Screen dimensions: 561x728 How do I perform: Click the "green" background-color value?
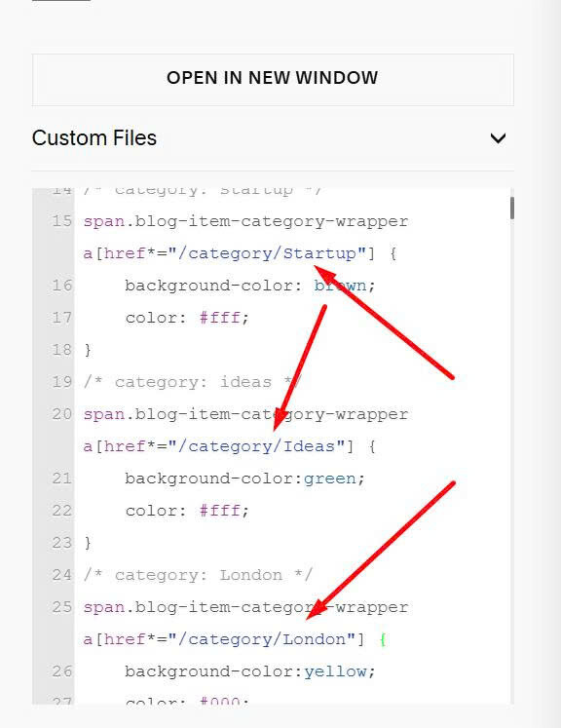pos(330,479)
